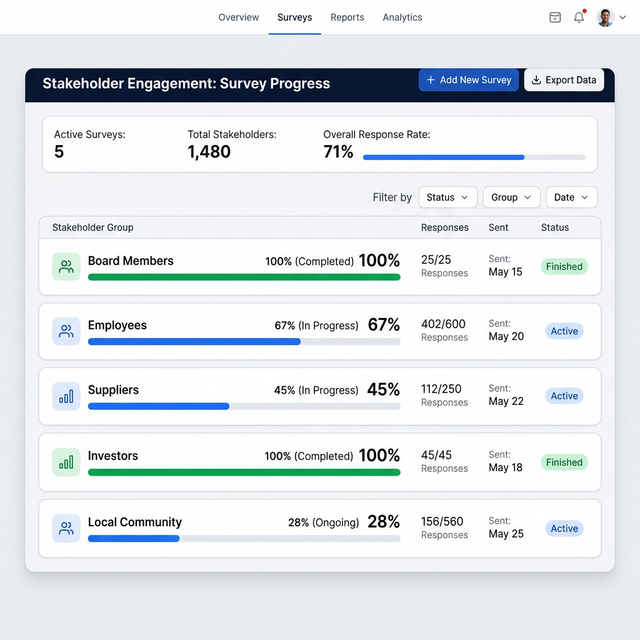640x640 pixels.
Task: Click the Stakeholder Engagement: Survey Progress title
Action: 186,83
